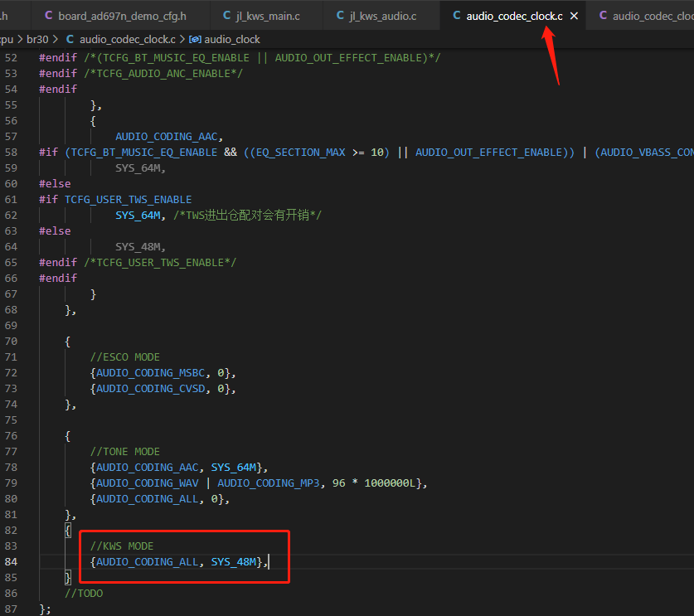
Task: Click AUDIO_CODING_CVSD on line 73
Action: [x=150, y=389]
